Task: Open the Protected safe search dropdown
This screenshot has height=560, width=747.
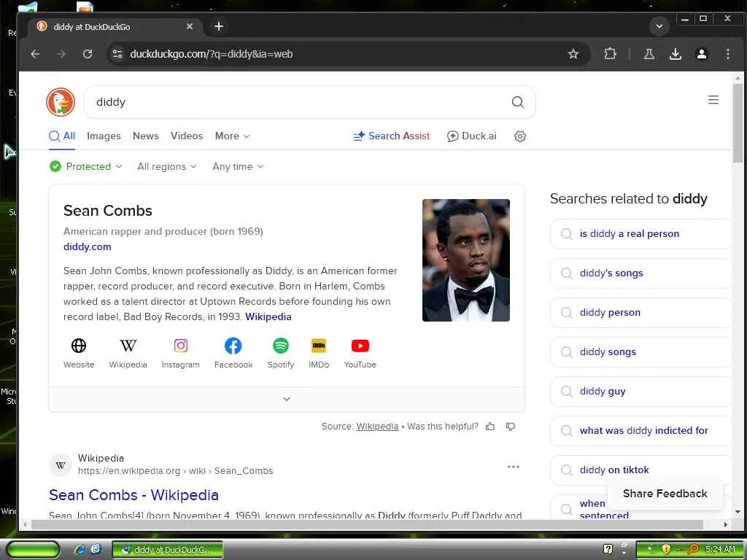Action: [86, 166]
